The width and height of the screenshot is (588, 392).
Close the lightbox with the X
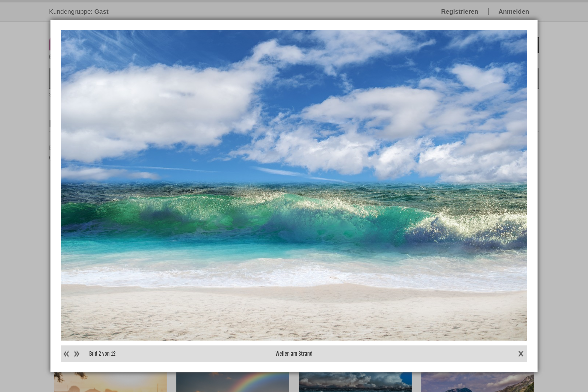[x=521, y=354]
